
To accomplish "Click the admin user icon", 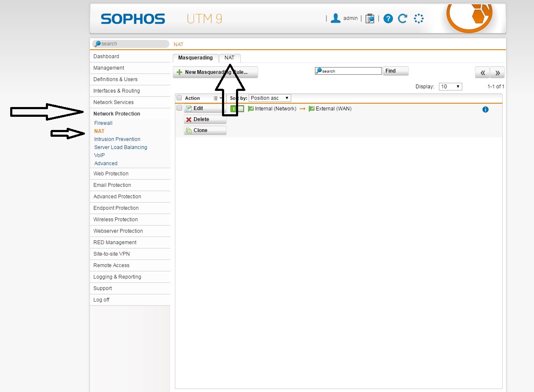I will [x=336, y=18].
